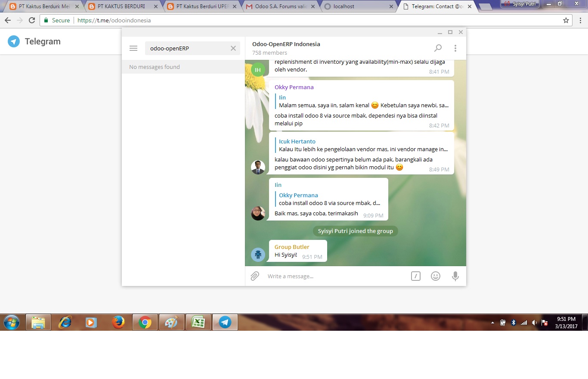Go back to the previous page
Viewport: 588px width, 379px height.
pos(7,20)
